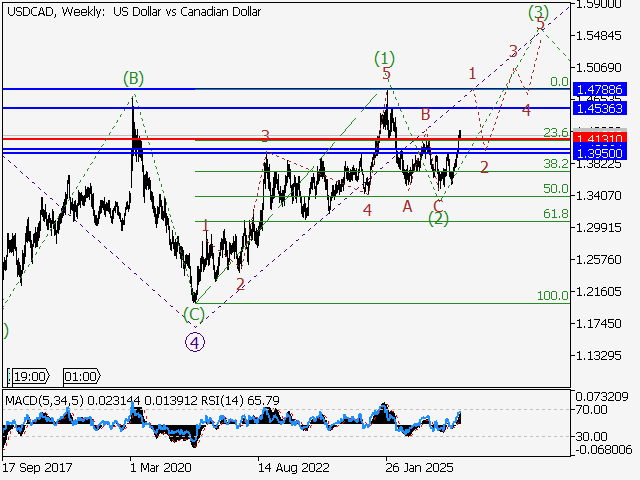The height and width of the screenshot is (480, 640).
Task: Select the 1.39500 blue price label
Action: tap(600, 153)
